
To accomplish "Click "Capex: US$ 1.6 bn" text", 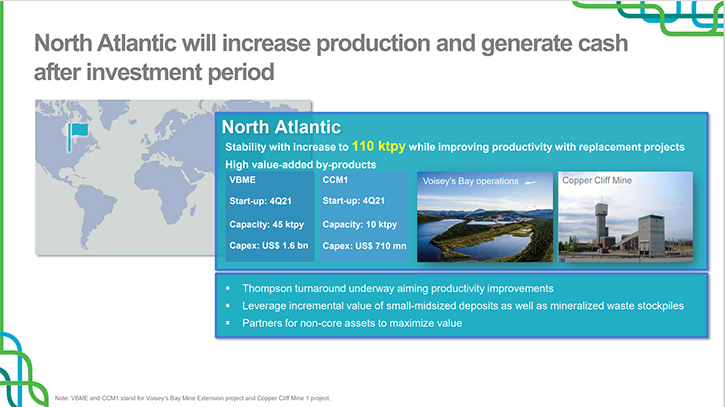I will click(x=269, y=246).
